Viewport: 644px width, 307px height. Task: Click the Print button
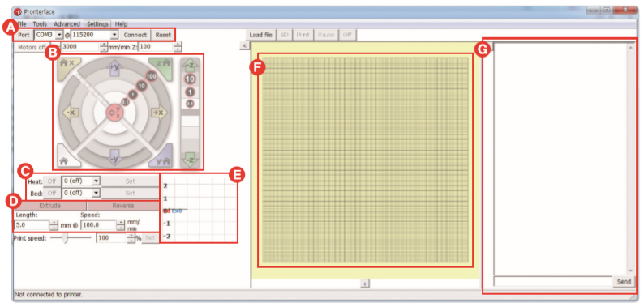click(x=303, y=35)
